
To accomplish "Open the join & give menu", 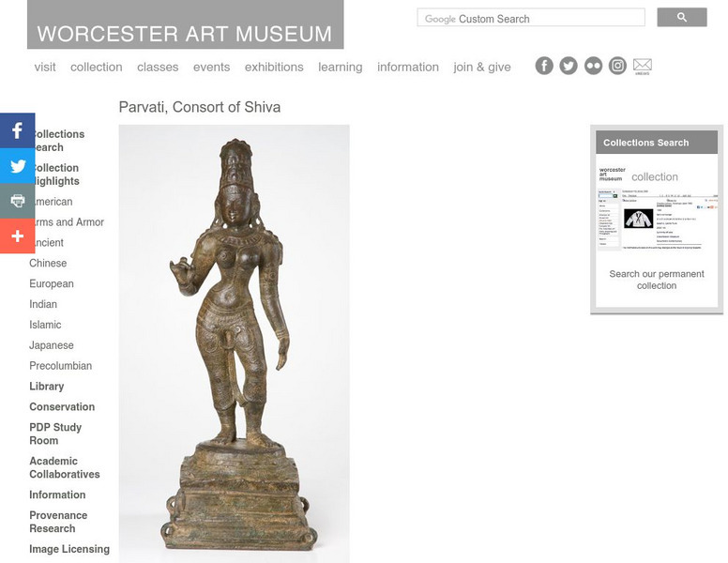I will [482, 67].
